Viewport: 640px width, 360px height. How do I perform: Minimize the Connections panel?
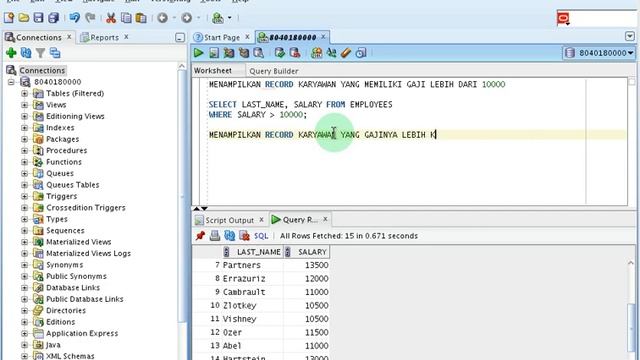coord(180,38)
